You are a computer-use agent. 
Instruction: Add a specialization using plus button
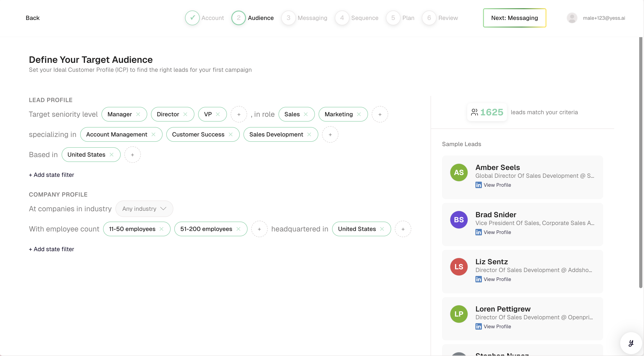[330, 134]
